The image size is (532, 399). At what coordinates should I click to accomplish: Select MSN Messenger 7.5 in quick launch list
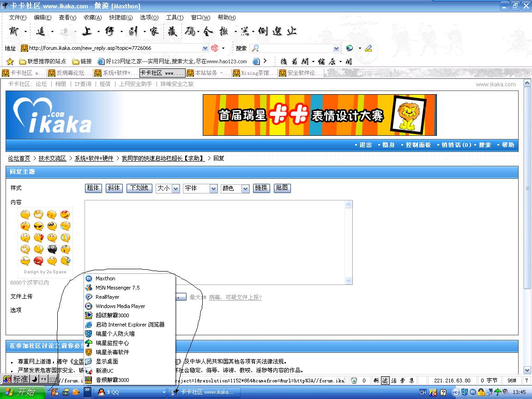click(130, 288)
